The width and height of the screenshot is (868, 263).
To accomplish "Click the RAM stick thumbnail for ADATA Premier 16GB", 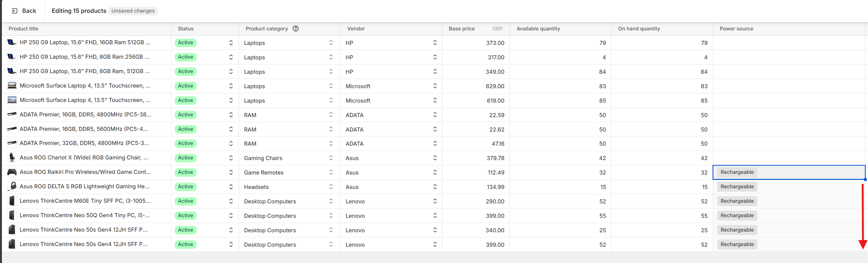I will tap(12, 115).
